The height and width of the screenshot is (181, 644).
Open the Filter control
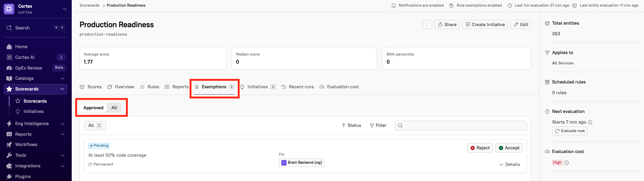378,125
